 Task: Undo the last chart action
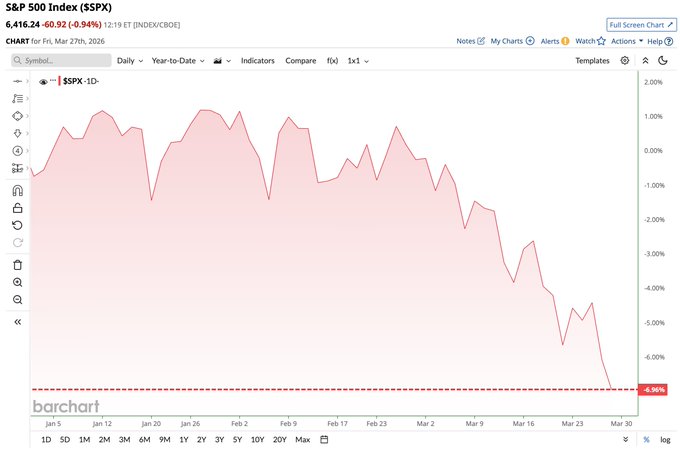pos(17,225)
